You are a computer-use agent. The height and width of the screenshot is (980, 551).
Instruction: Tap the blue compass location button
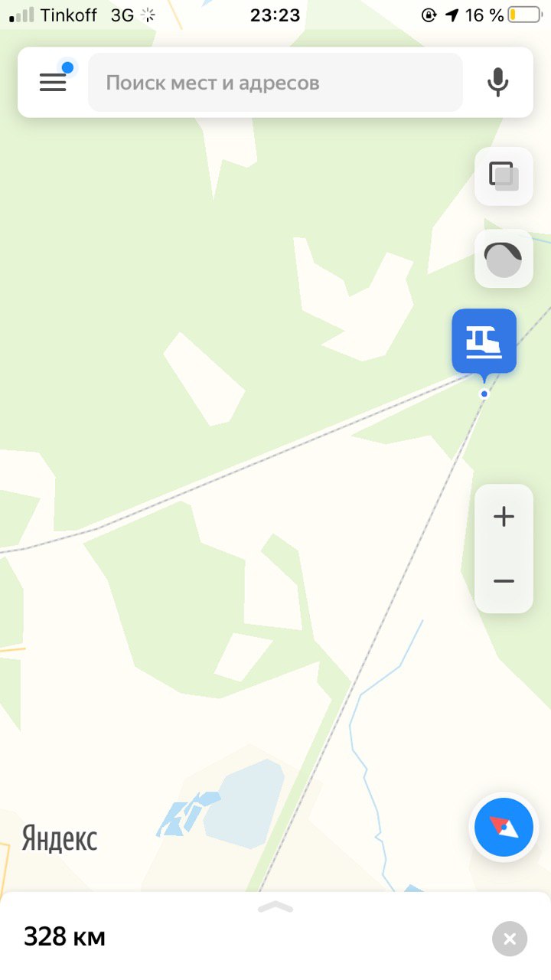(x=504, y=827)
